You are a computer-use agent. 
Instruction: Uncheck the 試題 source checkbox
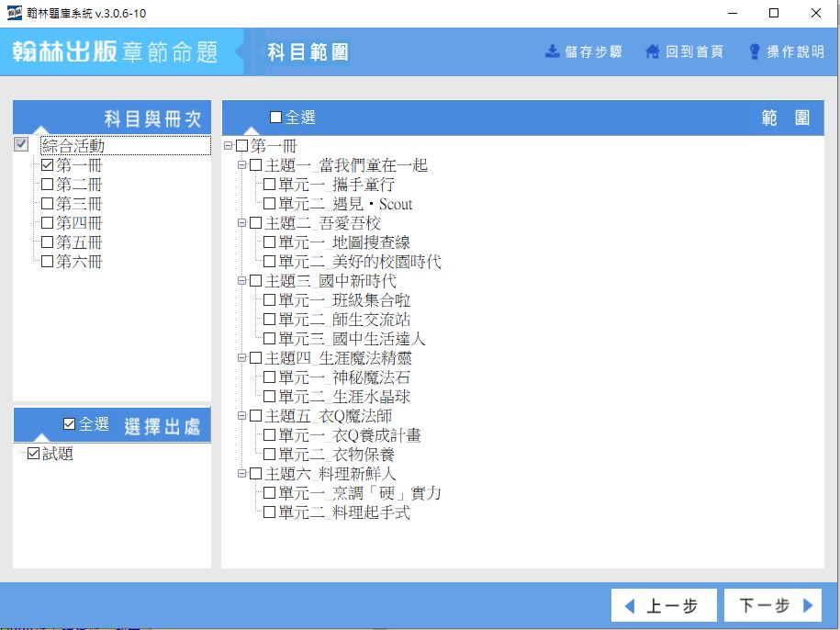tap(33, 454)
